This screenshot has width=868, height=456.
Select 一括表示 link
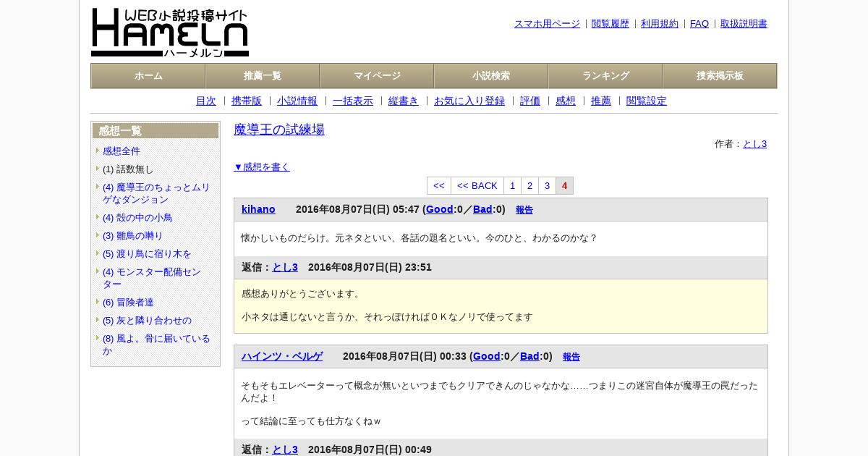(353, 101)
